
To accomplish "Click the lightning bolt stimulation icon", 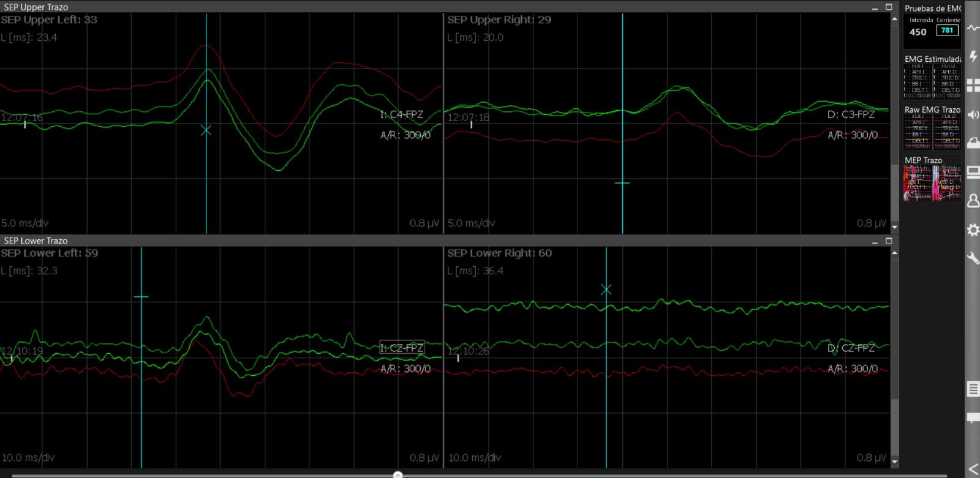I will (973, 56).
